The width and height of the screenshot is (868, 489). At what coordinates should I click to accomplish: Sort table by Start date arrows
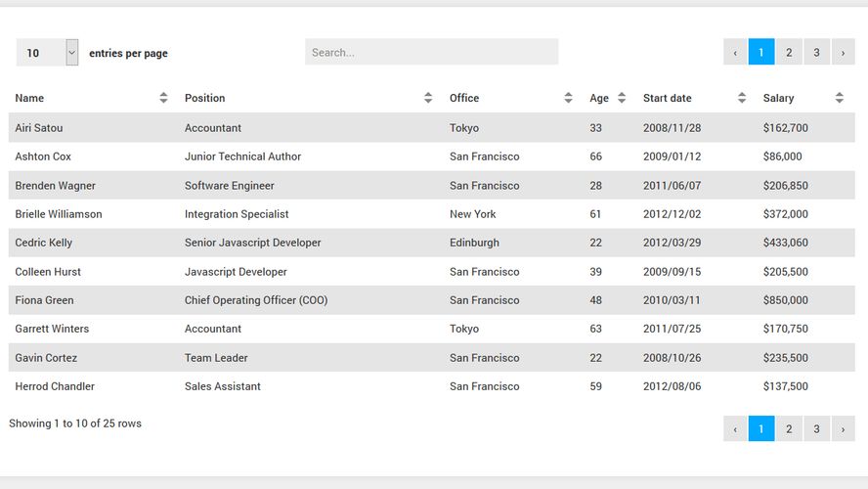coord(742,98)
